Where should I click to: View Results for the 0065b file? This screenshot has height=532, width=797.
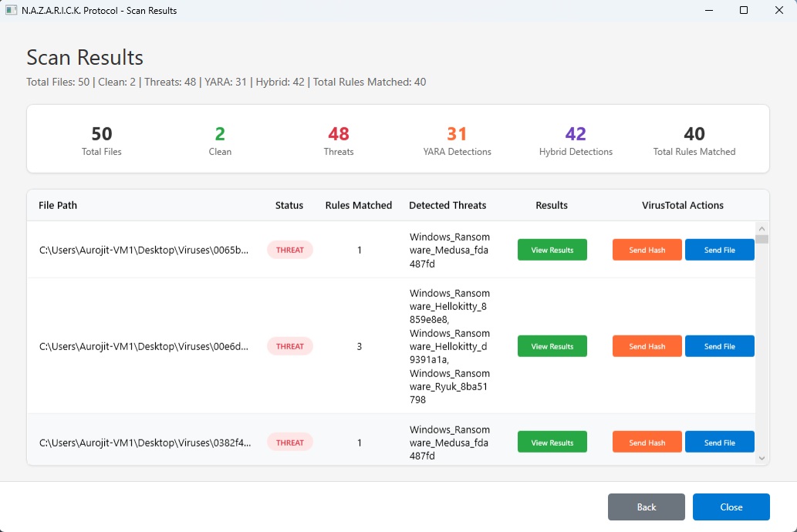(x=552, y=250)
